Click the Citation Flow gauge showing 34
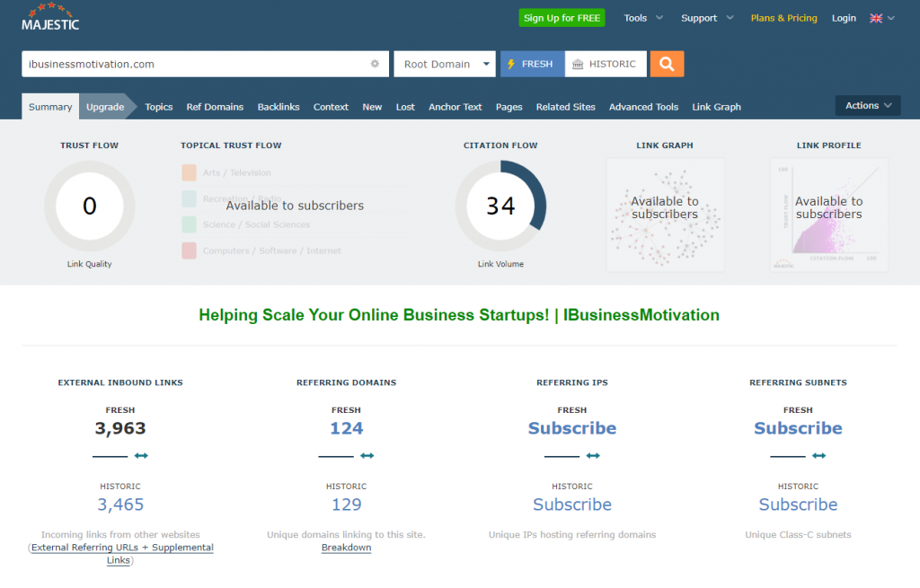Image resolution: width=920 pixels, height=588 pixels. click(500, 206)
